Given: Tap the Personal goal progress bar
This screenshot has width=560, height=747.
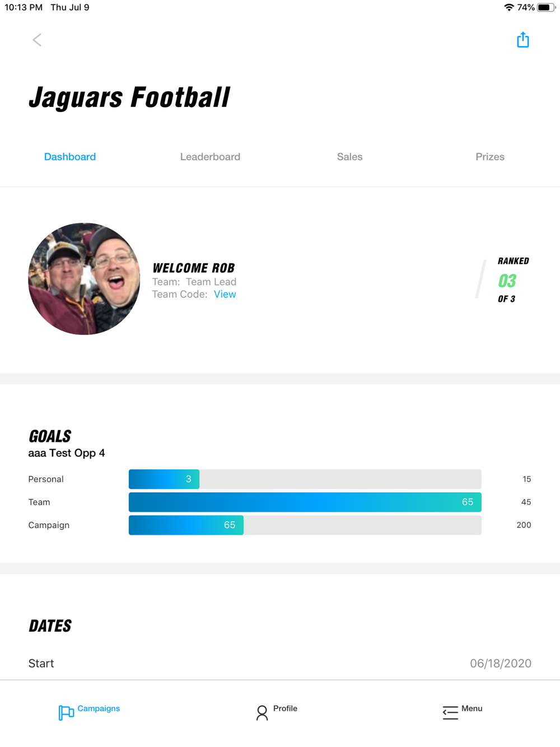Looking at the screenshot, I should click(305, 479).
